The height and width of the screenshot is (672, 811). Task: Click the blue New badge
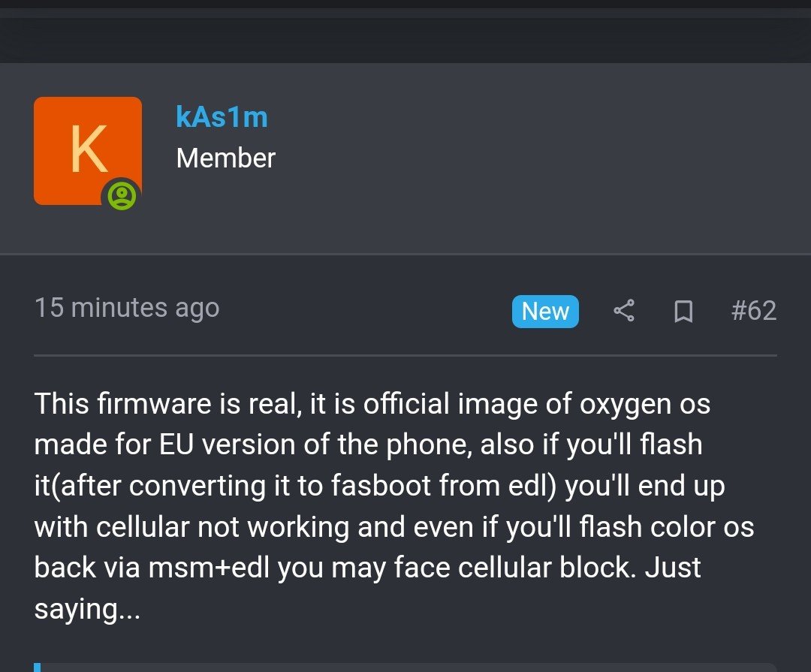click(x=545, y=312)
